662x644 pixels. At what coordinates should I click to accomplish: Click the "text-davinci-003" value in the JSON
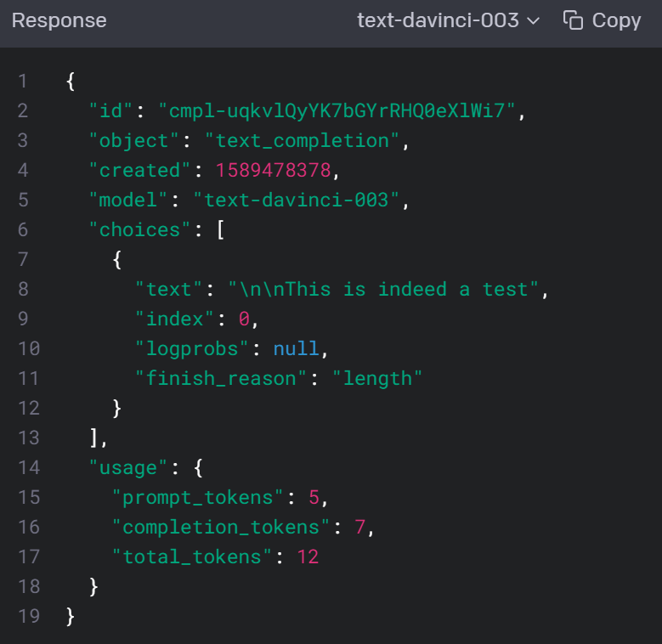[x=296, y=200]
